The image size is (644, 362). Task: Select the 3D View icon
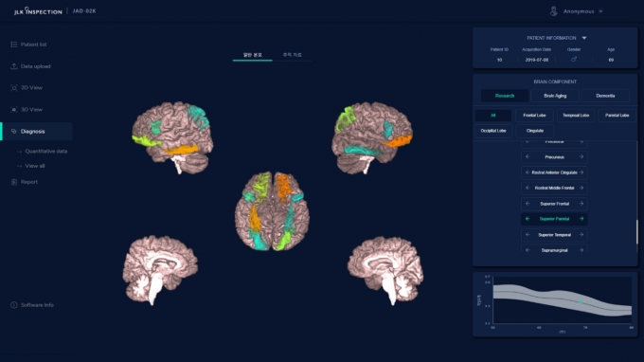point(14,110)
